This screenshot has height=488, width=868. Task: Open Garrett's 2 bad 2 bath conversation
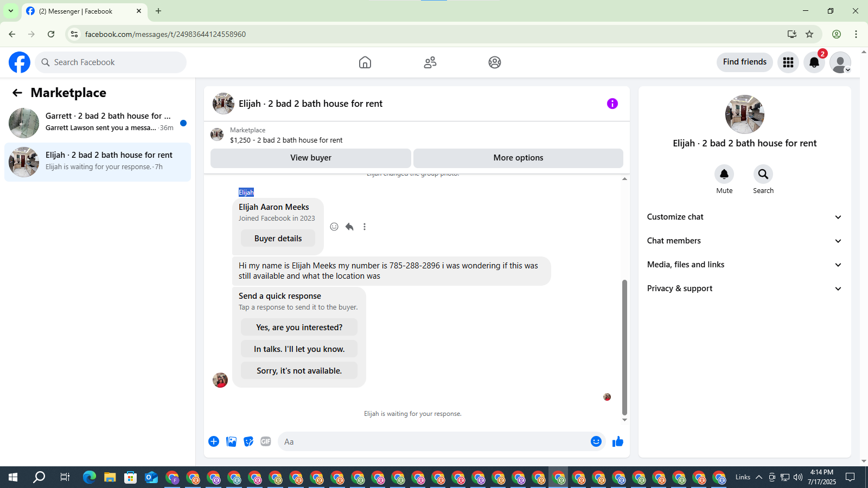pyautogui.click(x=98, y=123)
